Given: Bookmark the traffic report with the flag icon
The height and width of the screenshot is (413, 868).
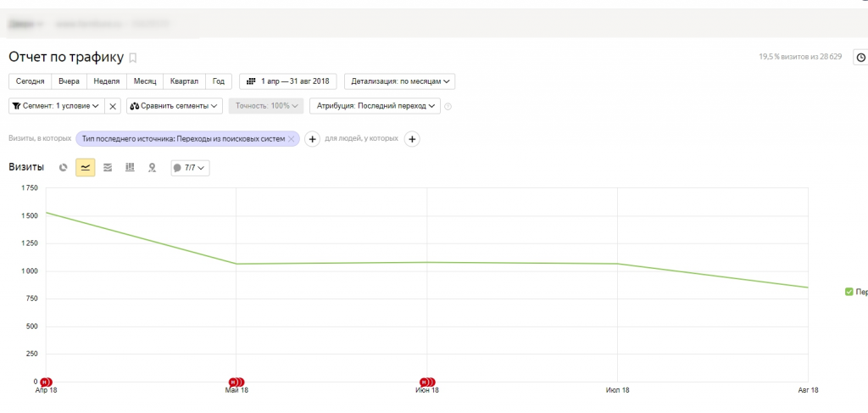Looking at the screenshot, I should [x=132, y=58].
